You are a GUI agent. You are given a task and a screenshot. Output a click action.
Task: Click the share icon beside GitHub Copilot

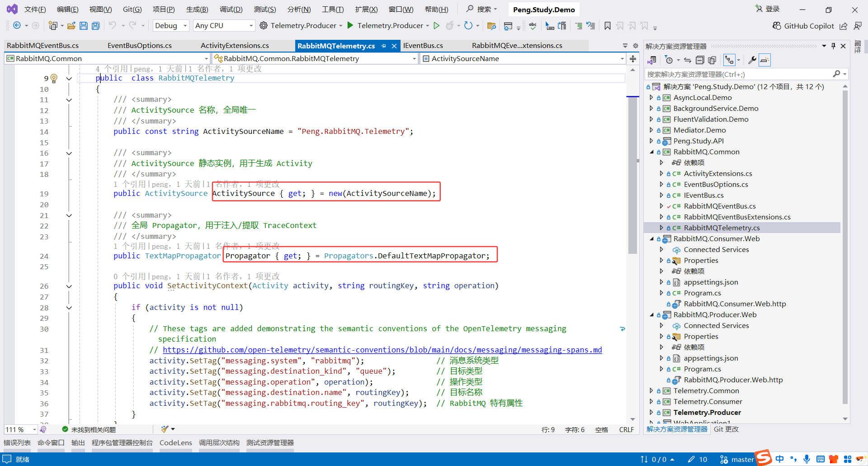[x=844, y=26]
